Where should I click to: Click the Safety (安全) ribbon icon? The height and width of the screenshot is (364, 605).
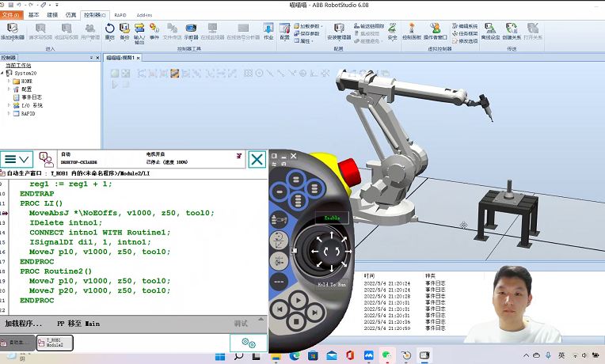[x=393, y=31]
